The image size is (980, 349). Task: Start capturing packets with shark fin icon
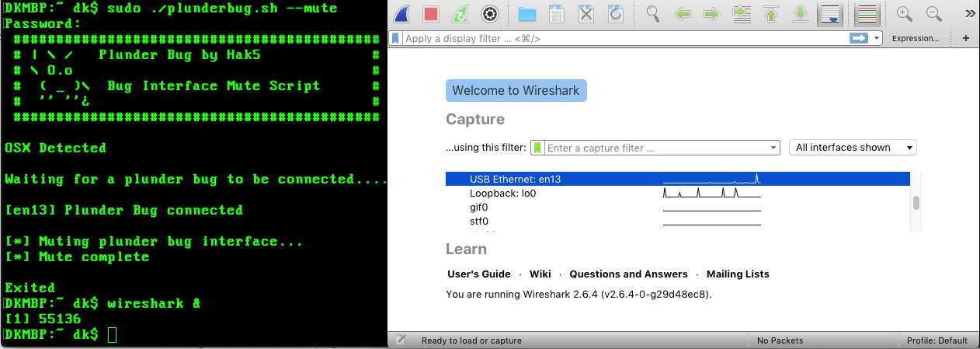(402, 14)
